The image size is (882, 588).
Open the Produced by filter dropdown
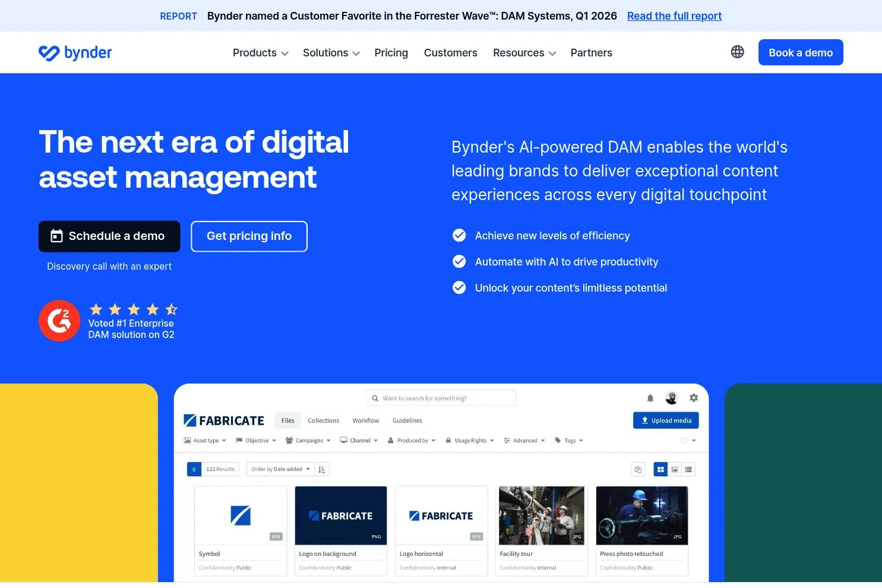pyautogui.click(x=412, y=441)
